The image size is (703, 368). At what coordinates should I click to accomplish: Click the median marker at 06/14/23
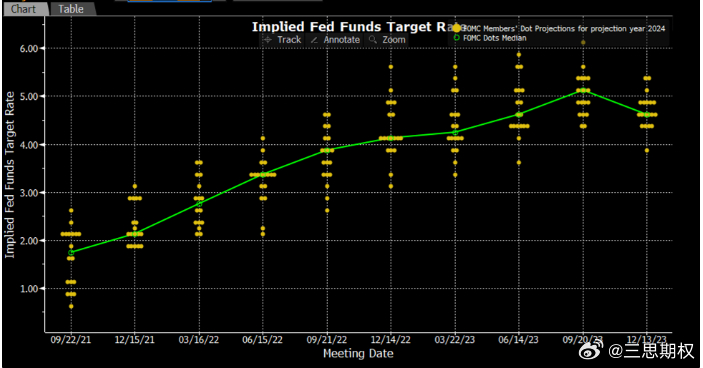click(519, 114)
